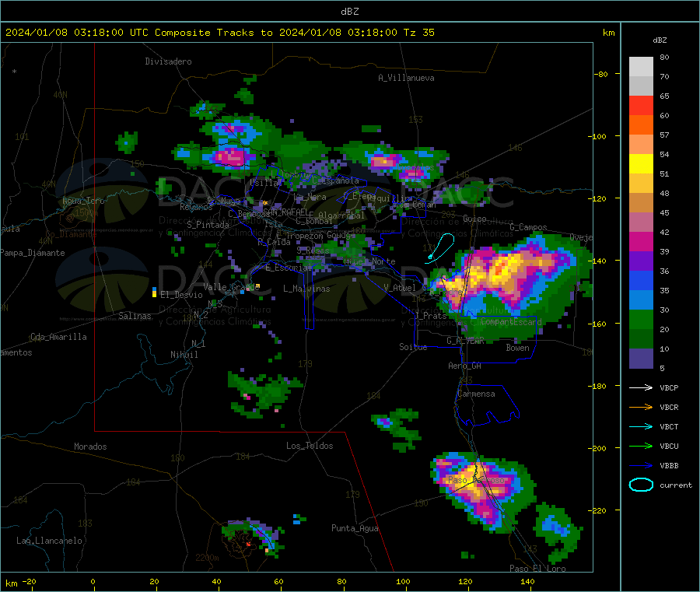Click the 'Valle_Grande' map label
This screenshot has height=592, width=700.
click(x=231, y=287)
